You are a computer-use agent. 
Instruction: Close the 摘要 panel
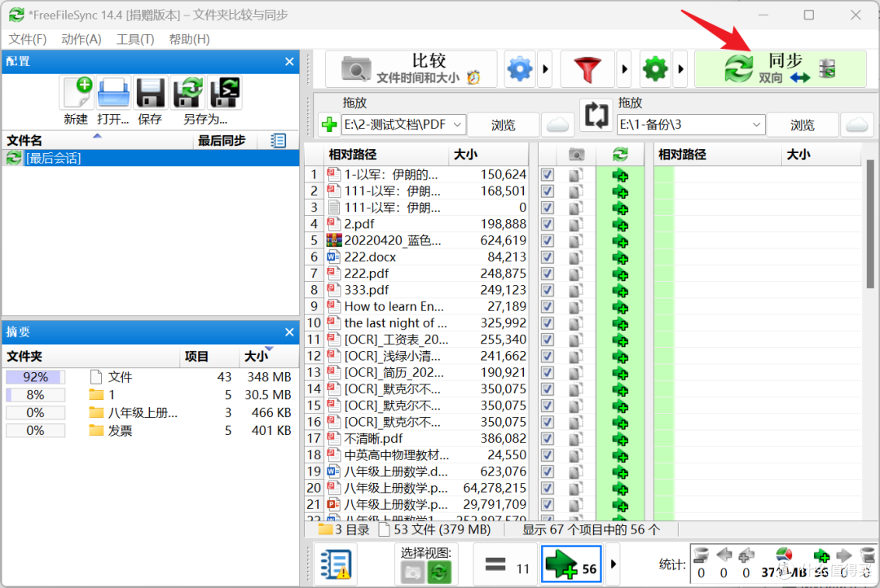[289, 332]
